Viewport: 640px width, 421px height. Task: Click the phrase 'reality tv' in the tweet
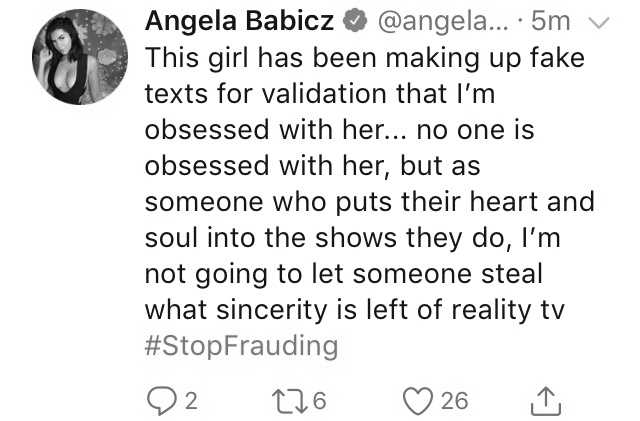click(508, 310)
